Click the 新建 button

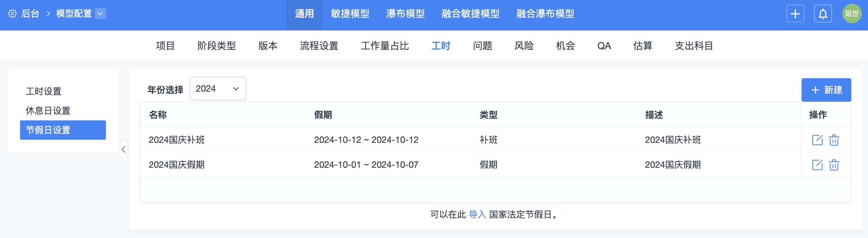pyautogui.click(x=826, y=90)
